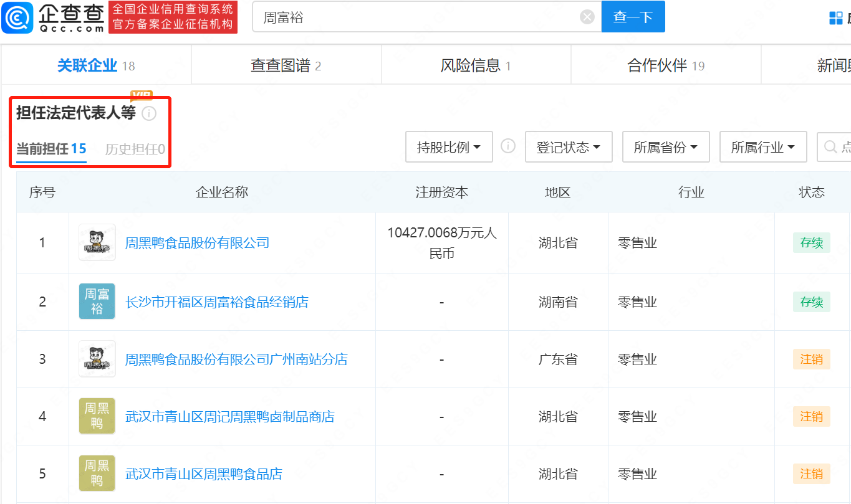The image size is (851, 504).
Task: Clear the search box with X icon
Action: tap(587, 17)
